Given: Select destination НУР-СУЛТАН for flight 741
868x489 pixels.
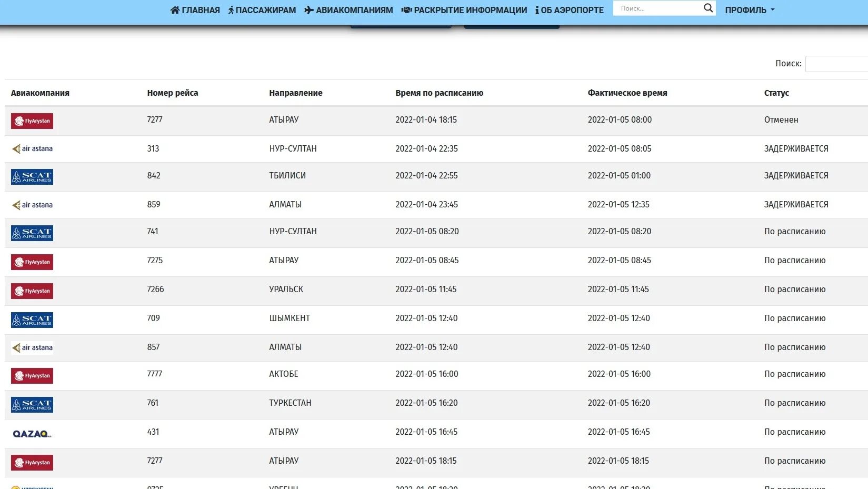Looking at the screenshot, I should tap(293, 232).
